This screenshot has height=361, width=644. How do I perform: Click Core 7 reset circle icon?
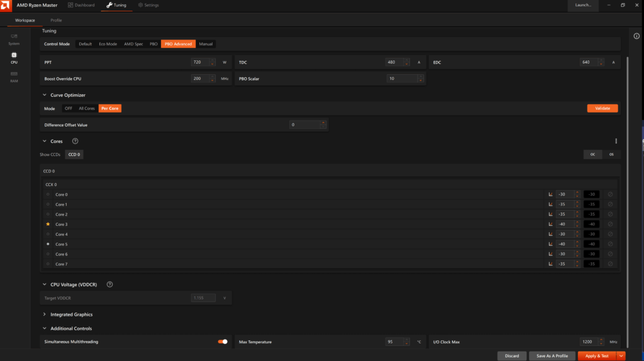coord(610,264)
